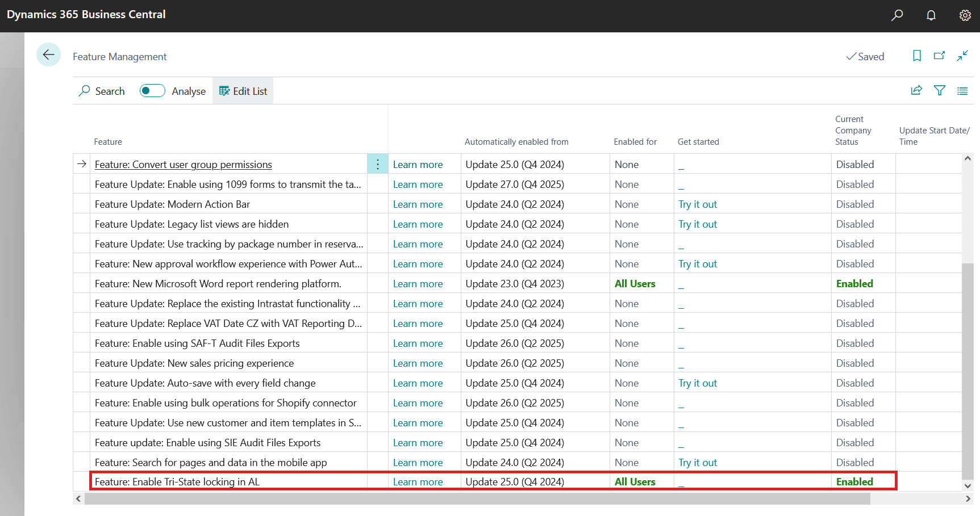This screenshot has height=516, width=980.
Task: Open page in a new window
Action: (940, 56)
